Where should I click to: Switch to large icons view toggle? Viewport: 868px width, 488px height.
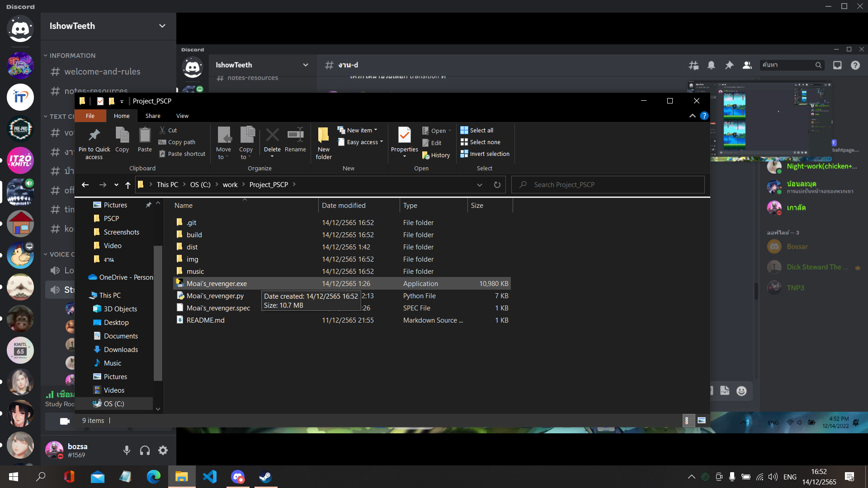pyautogui.click(x=701, y=421)
